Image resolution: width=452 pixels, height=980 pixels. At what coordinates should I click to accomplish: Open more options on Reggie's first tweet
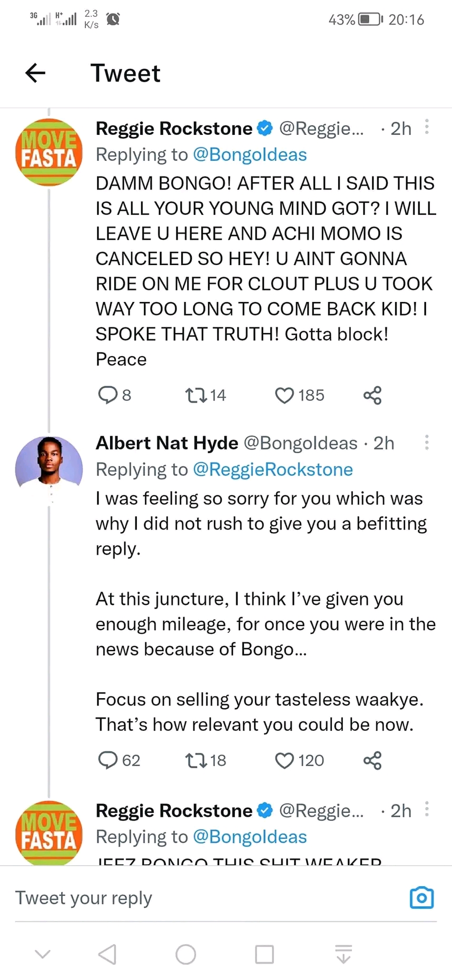click(x=427, y=127)
